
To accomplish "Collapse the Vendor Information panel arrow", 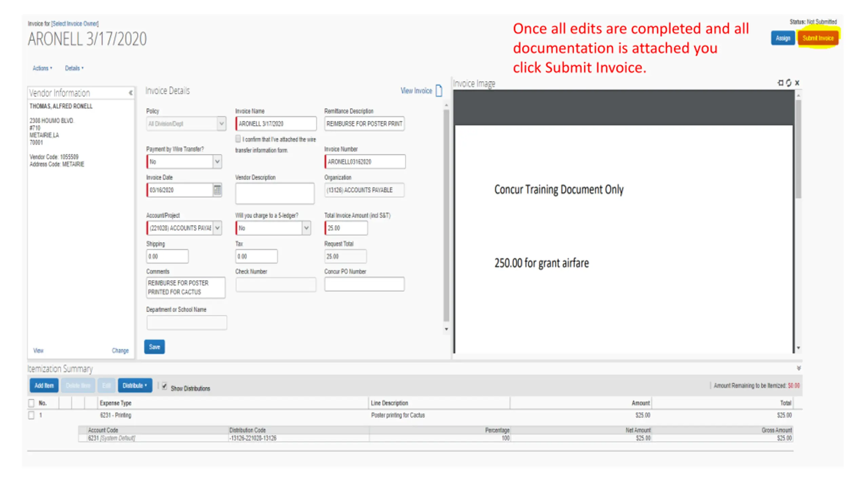I will pyautogui.click(x=131, y=93).
